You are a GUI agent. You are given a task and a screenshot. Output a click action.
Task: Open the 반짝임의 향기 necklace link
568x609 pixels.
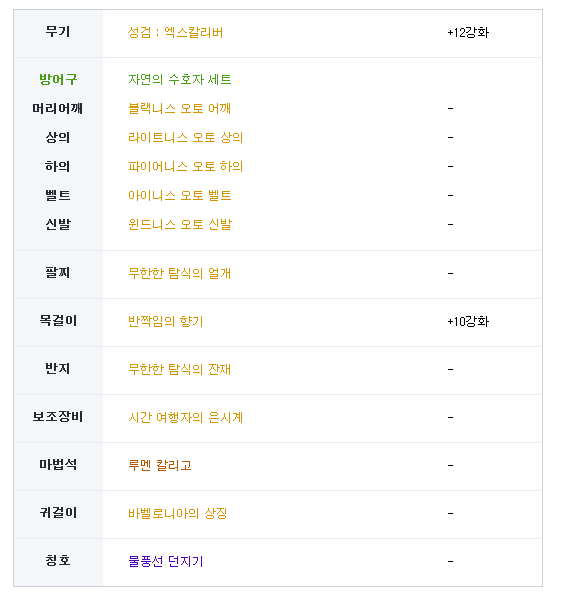[x=166, y=322]
